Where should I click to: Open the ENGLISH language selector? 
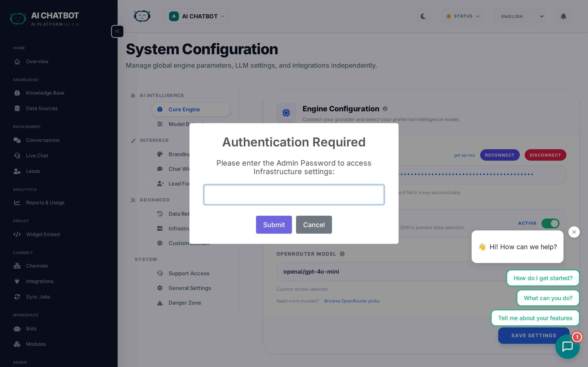pos(520,16)
